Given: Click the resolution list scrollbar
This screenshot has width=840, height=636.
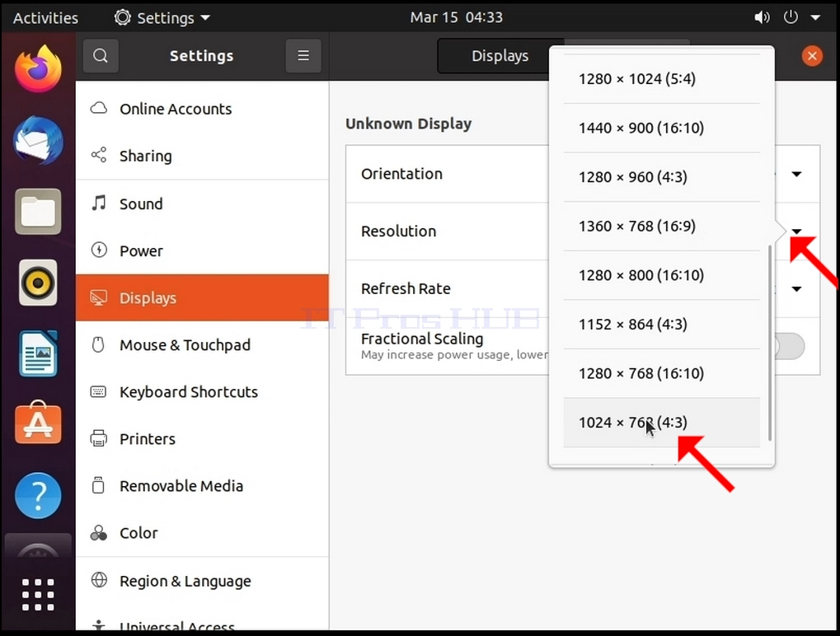Looking at the screenshot, I should coord(770,343).
